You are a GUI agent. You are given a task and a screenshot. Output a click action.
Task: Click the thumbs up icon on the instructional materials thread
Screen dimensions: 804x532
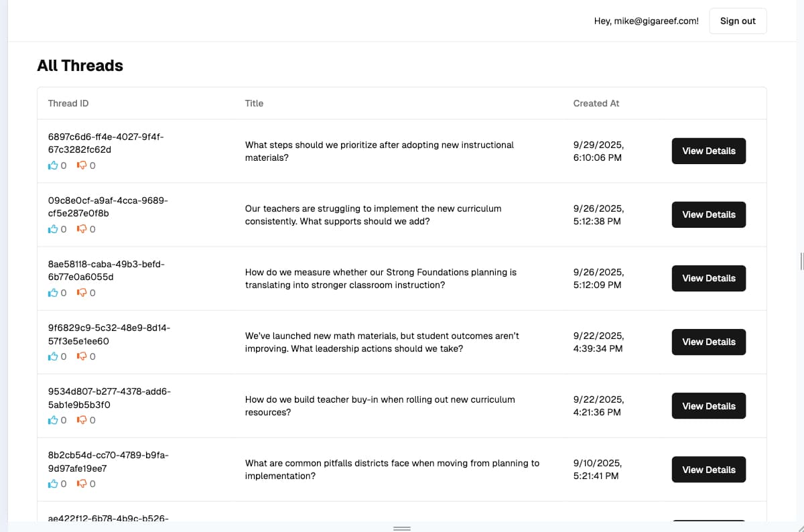coord(54,165)
